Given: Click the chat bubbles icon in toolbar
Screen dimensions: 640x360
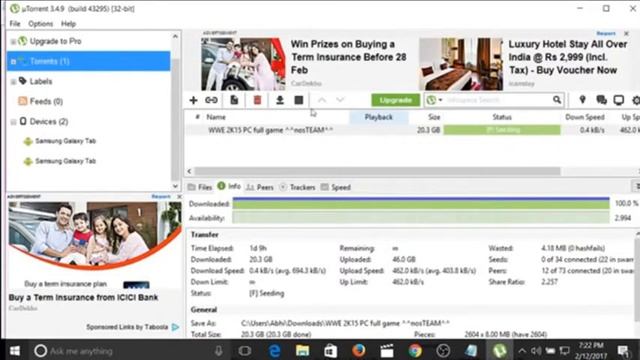Looking at the screenshot, I should (601, 100).
